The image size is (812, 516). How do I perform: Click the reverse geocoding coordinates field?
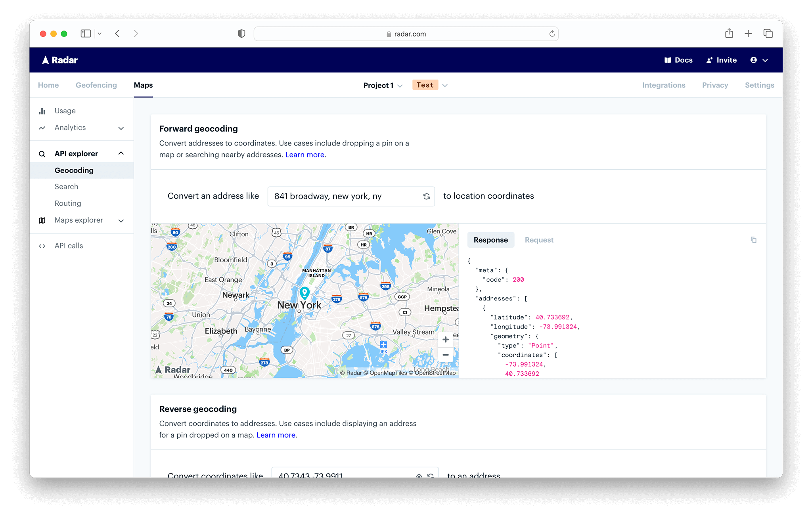click(355, 473)
